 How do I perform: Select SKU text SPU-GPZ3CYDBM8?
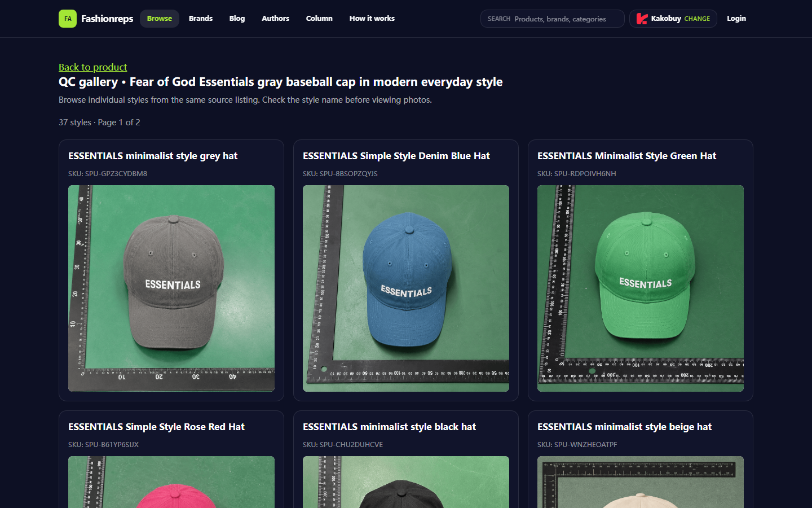click(x=116, y=174)
